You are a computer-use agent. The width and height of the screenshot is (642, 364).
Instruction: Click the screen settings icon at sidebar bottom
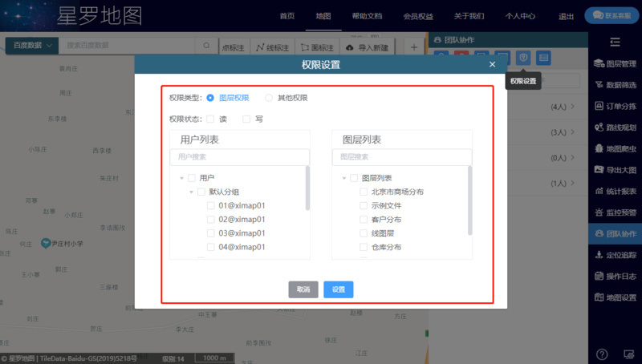pos(628,354)
